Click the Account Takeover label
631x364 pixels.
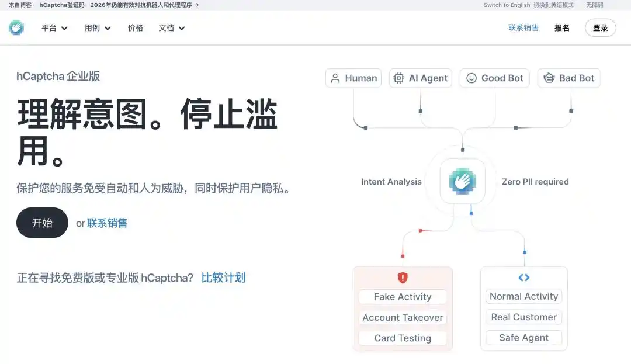click(x=403, y=317)
